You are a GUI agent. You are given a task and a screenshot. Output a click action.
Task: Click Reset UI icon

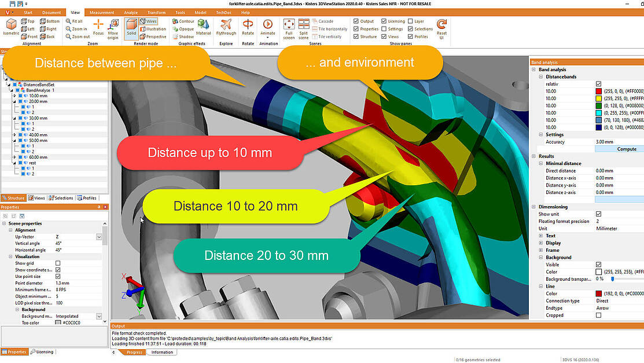coord(441,29)
